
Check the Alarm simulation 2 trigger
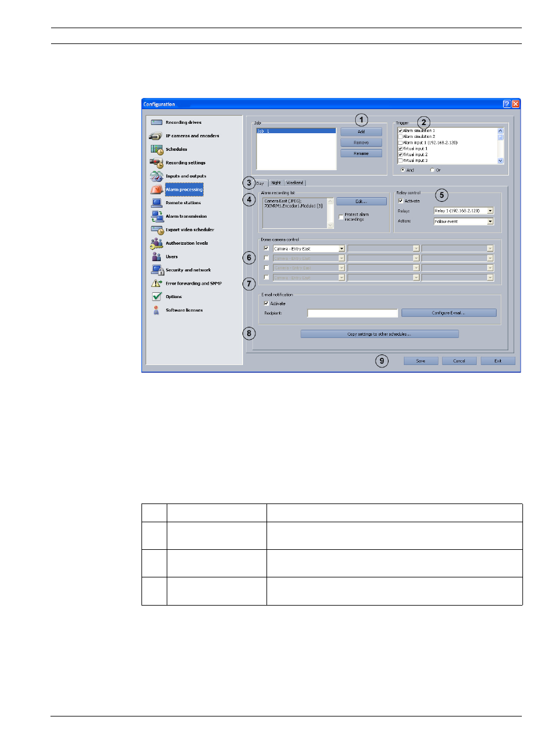click(x=400, y=137)
